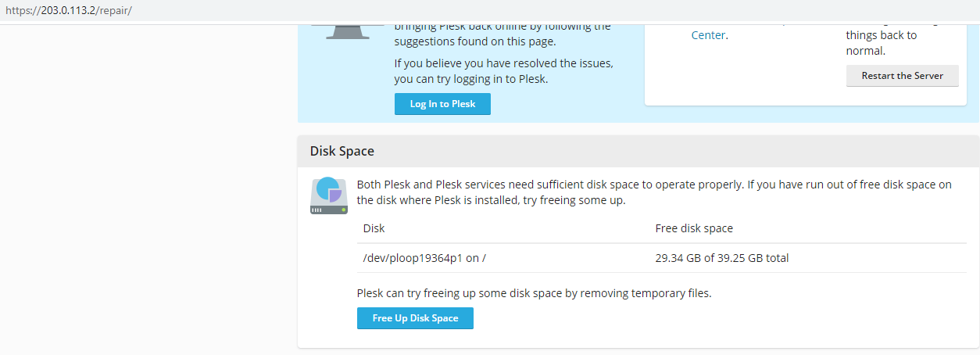
Task: Click the "If you believe you have resolved" paragraph
Action: tap(504, 71)
